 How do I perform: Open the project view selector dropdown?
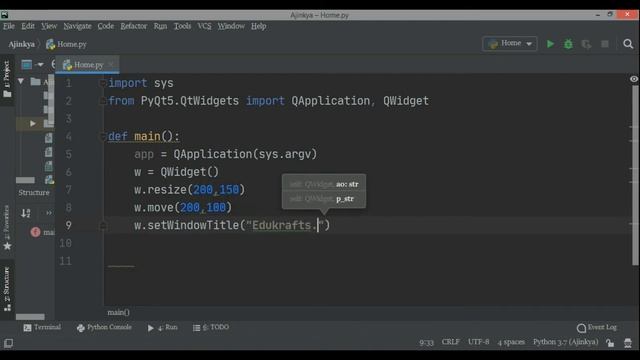pyautogui.click(x=32, y=64)
